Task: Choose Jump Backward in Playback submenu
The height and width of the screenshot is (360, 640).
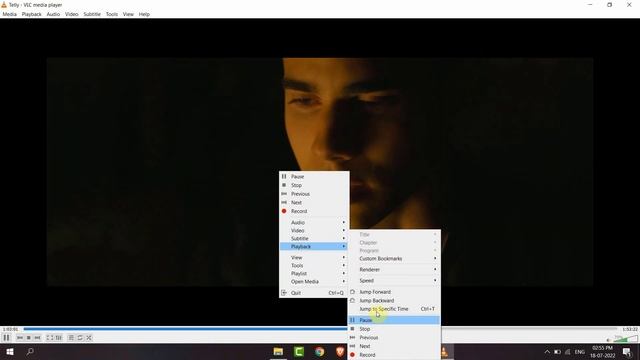Action: 394,300
